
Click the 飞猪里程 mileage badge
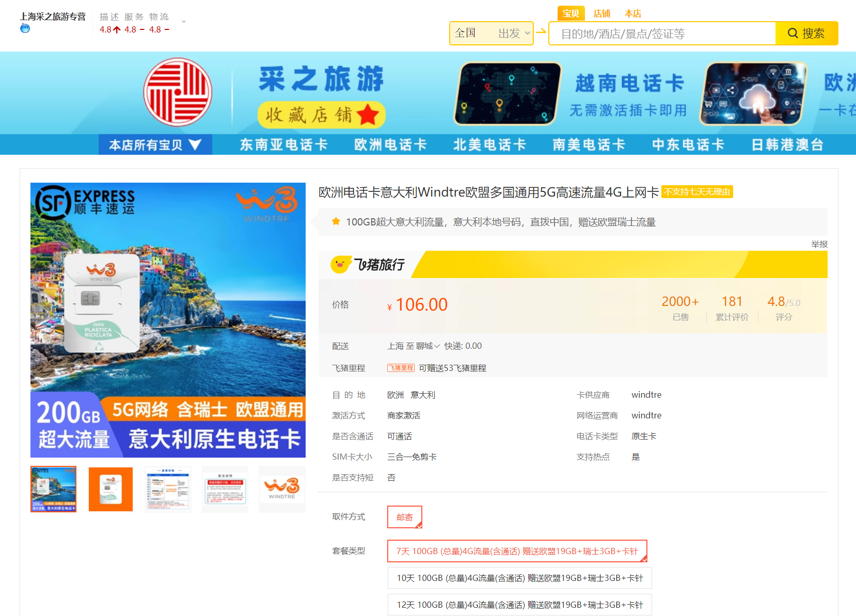tap(401, 368)
